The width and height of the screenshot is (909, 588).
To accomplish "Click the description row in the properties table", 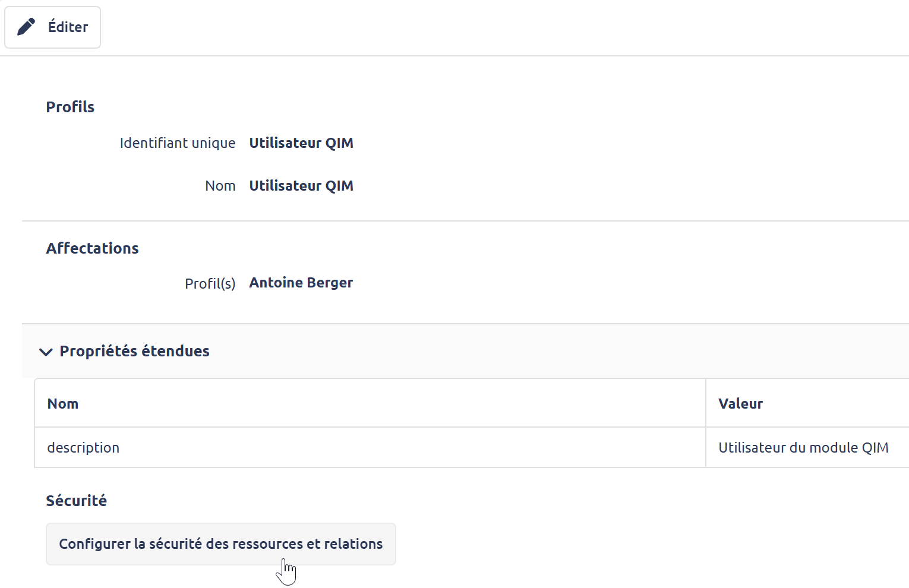I will point(83,447).
